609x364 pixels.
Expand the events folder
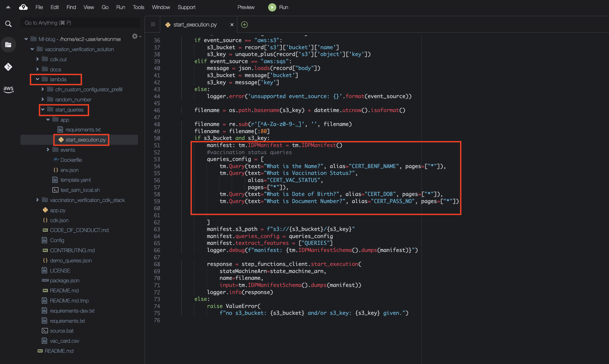(x=48, y=150)
